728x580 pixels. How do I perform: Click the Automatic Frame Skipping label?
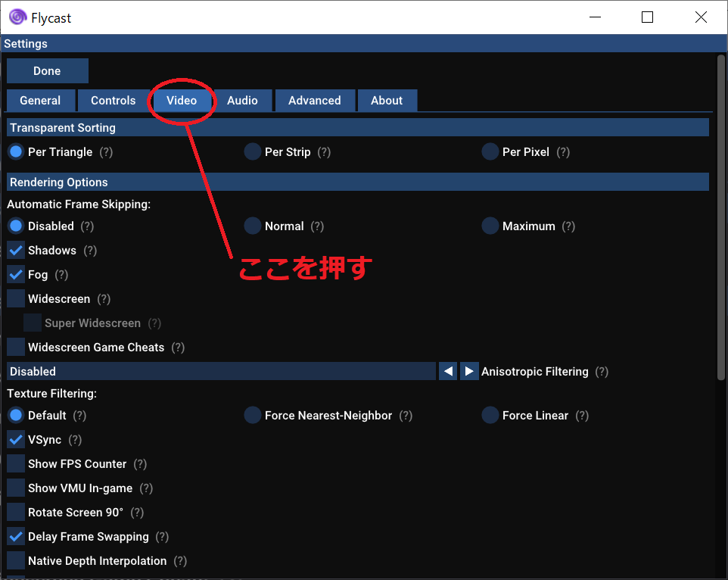point(79,204)
